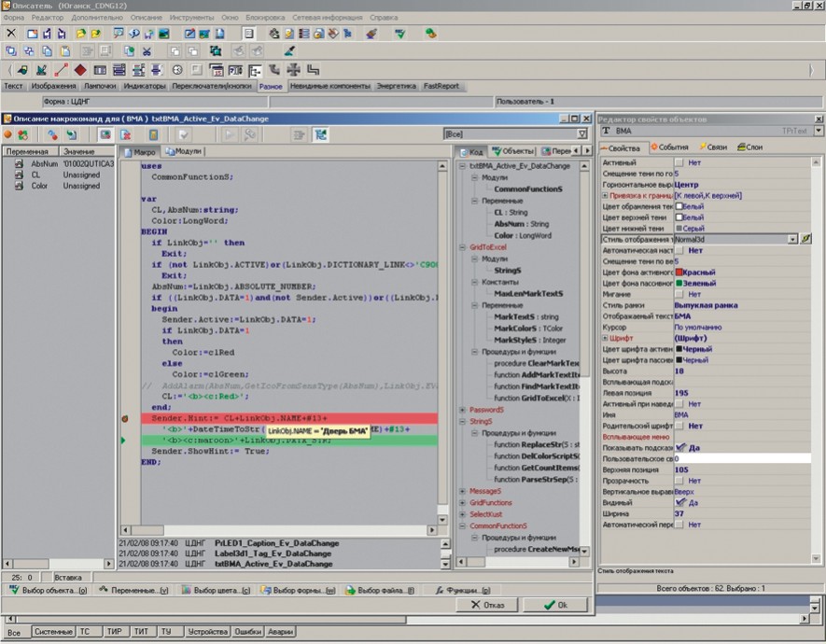The image size is (826, 644).
Task: Toggle the Прозрачность checkbox
Action: pos(679,481)
